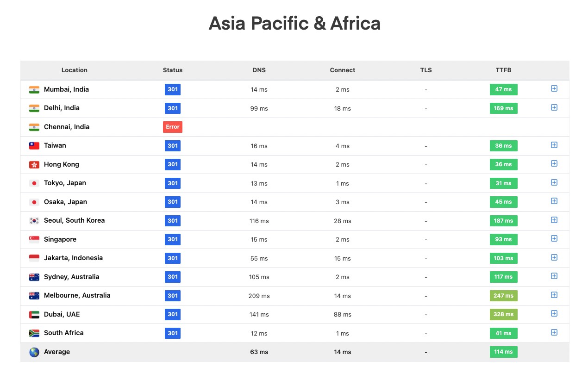Click the plus icon for Sydney, Australia
Screen dimensions: 588x380
554,276
